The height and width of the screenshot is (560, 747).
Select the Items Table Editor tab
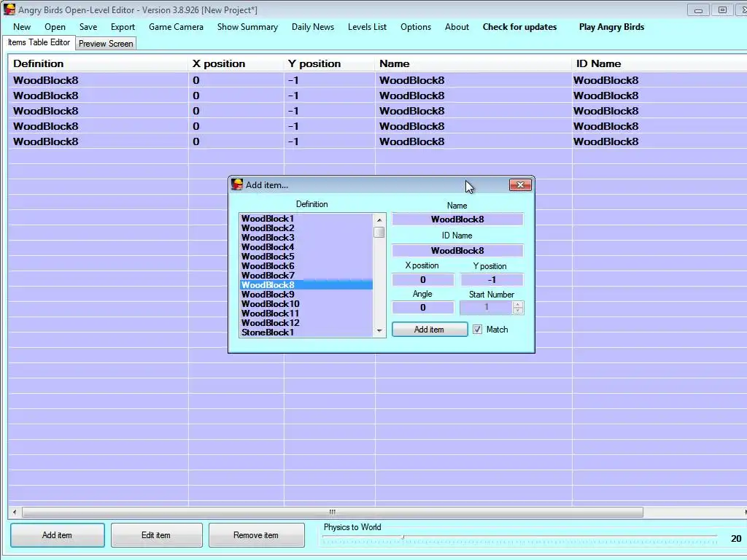point(39,42)
